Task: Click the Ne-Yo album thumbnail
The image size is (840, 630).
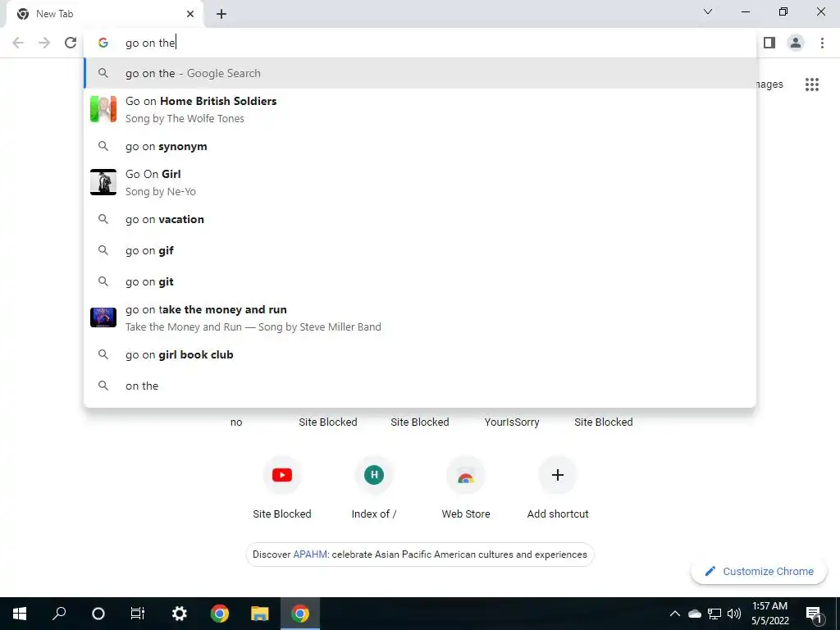Action: pyautogui.click(x=103, y=182)
